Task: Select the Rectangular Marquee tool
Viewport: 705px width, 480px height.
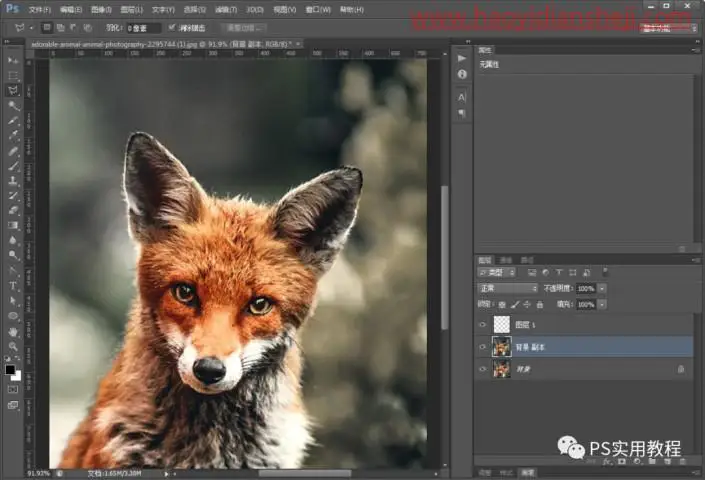Action: coord(13,75)
